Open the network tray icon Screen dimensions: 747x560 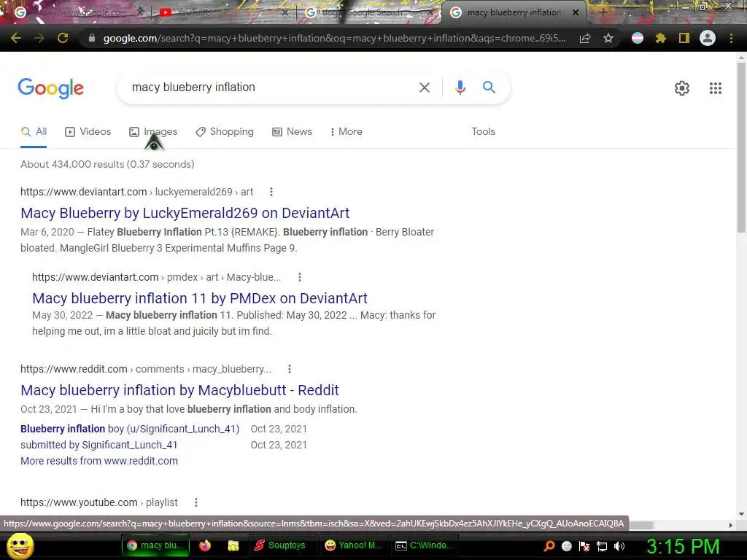click(x=602, y=546)
